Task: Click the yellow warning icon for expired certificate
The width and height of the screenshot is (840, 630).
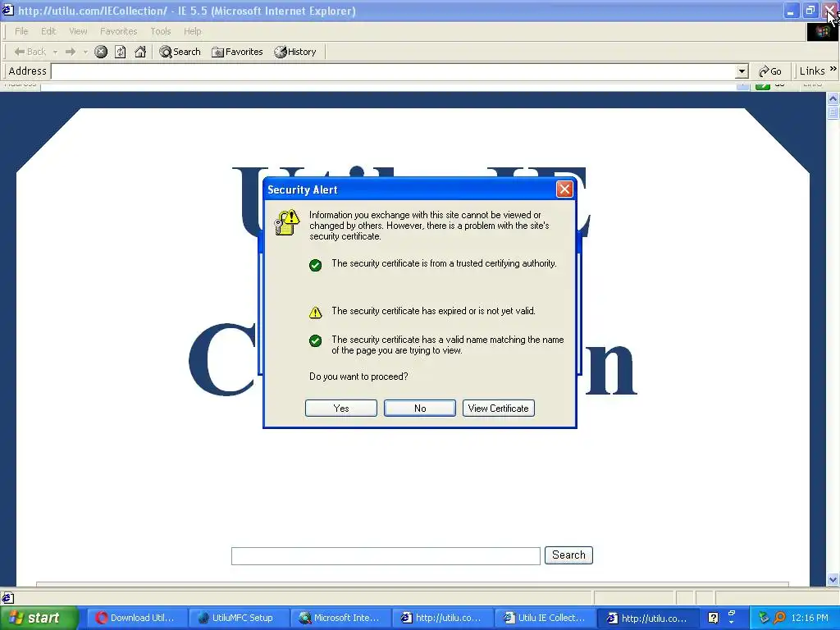Action: [x=316, y=313]
